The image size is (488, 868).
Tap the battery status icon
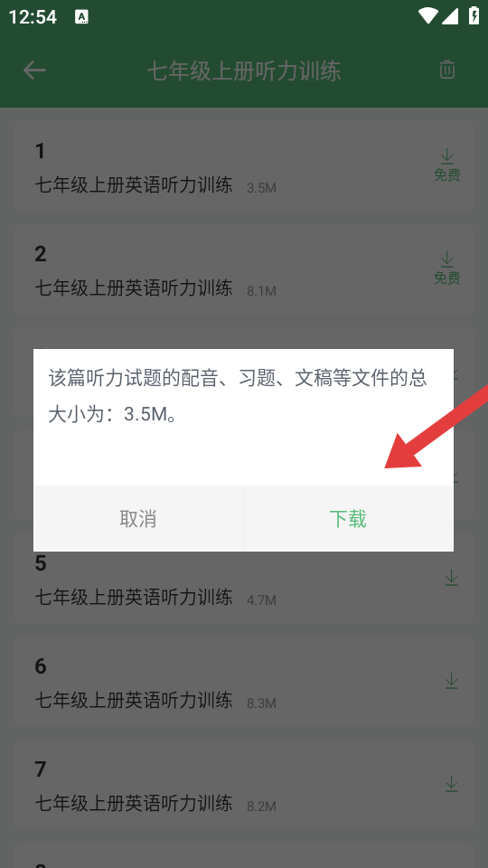click(474, 16)
